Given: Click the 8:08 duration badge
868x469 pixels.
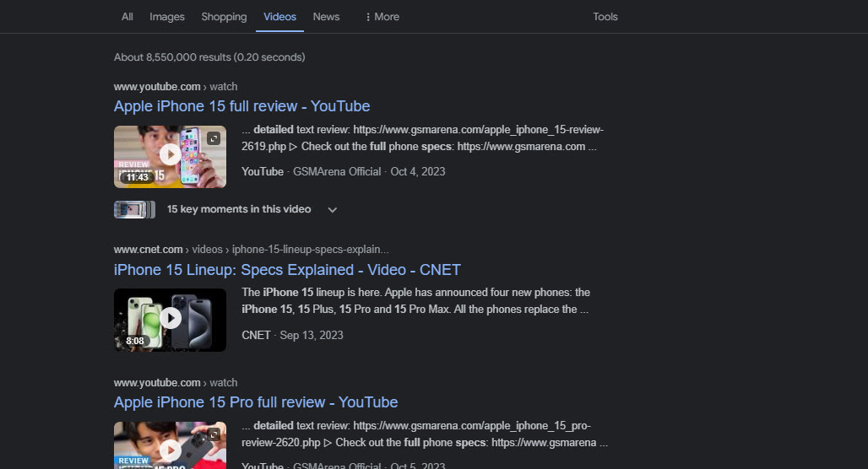Looking at the screenshot, I should point(134,341).
